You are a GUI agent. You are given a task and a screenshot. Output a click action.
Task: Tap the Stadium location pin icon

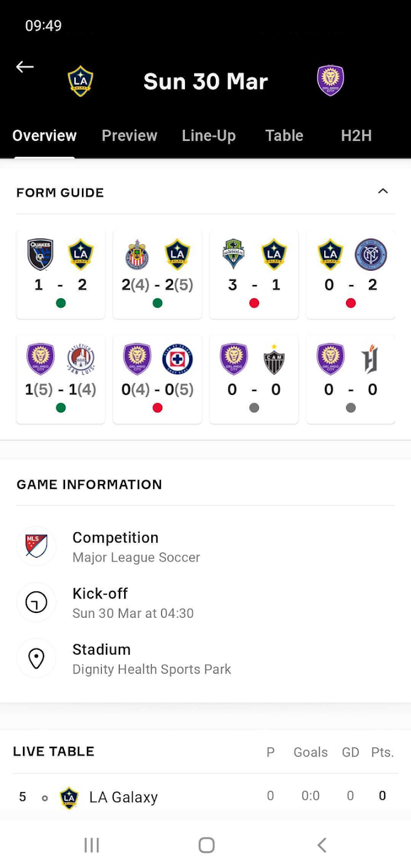tap(36, 658)
